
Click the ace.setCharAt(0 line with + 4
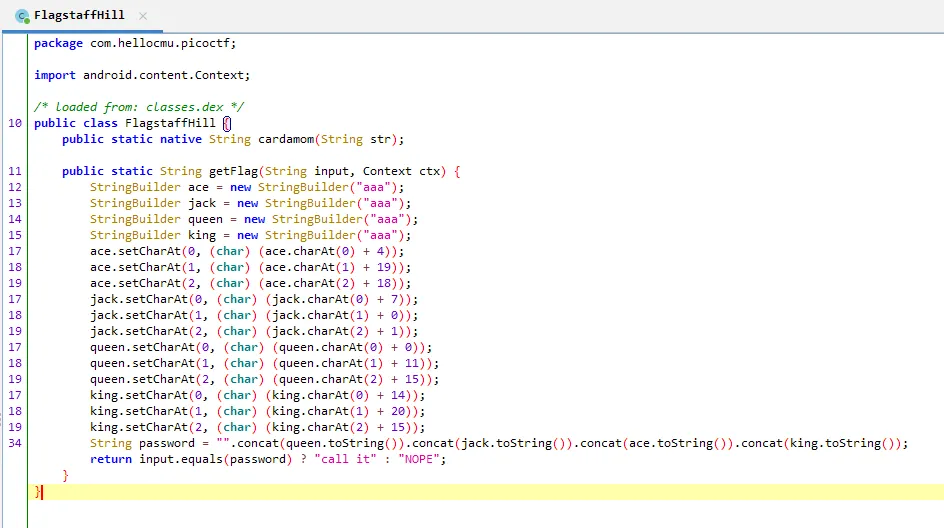(247, 251)
